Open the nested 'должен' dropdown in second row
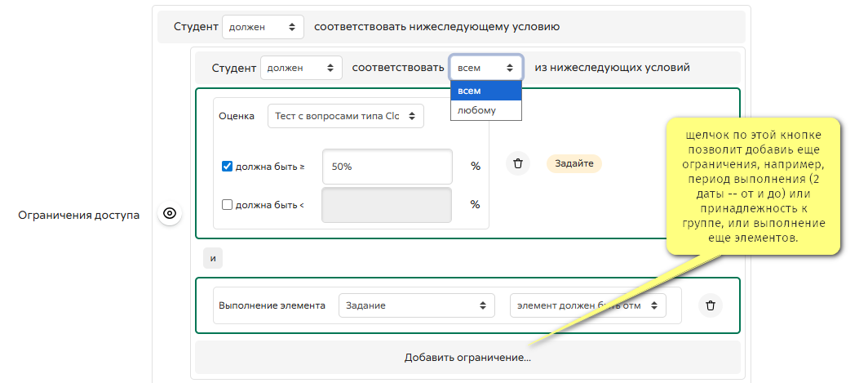This screenshot has width=868, height=383. [300, 68]
